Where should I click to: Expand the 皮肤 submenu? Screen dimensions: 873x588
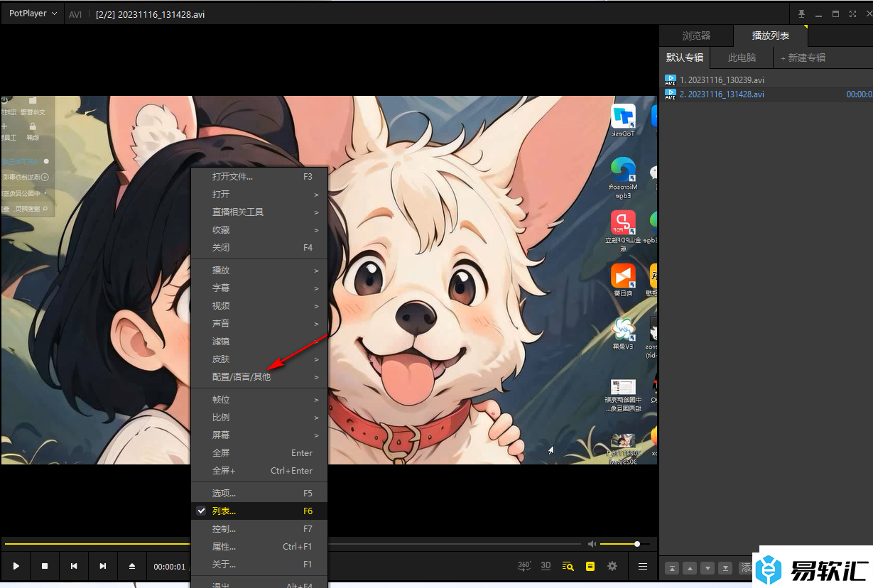pos(259,359)
